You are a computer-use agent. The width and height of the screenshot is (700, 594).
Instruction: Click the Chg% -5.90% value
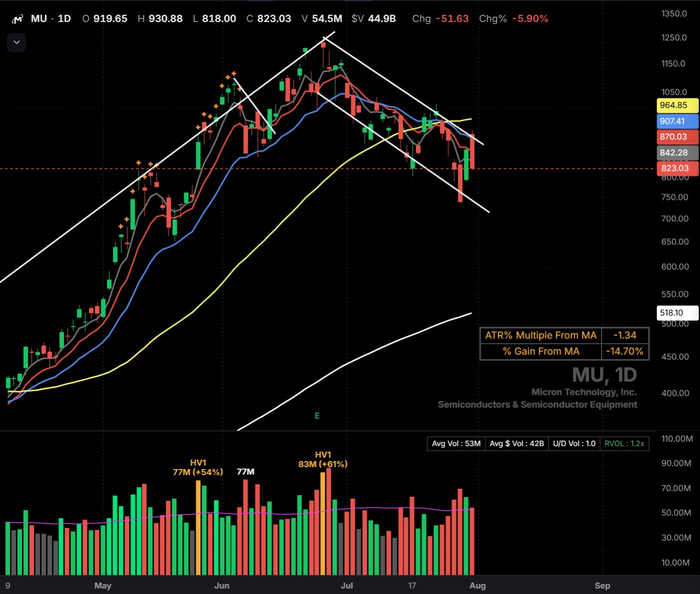tap(514, 19)
